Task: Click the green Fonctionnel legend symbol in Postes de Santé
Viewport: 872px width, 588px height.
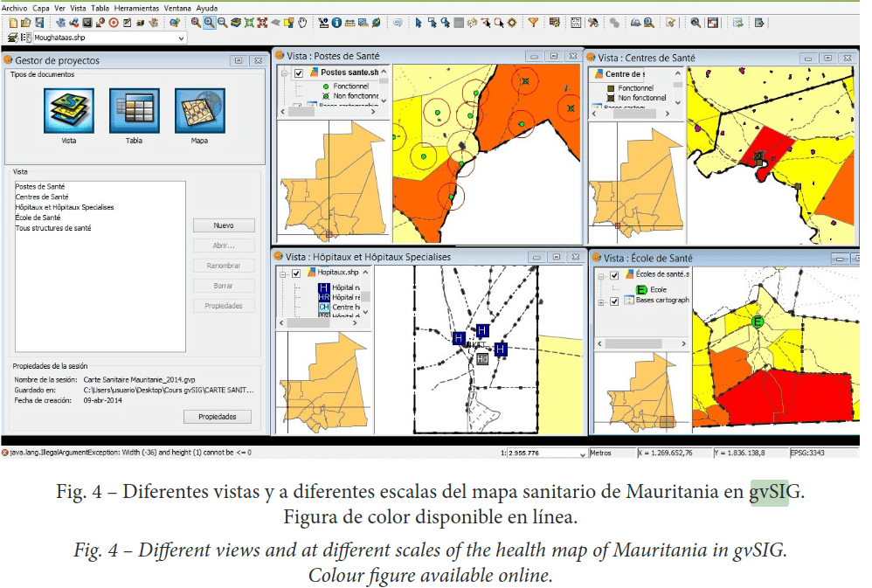Action: click(325, 87)
